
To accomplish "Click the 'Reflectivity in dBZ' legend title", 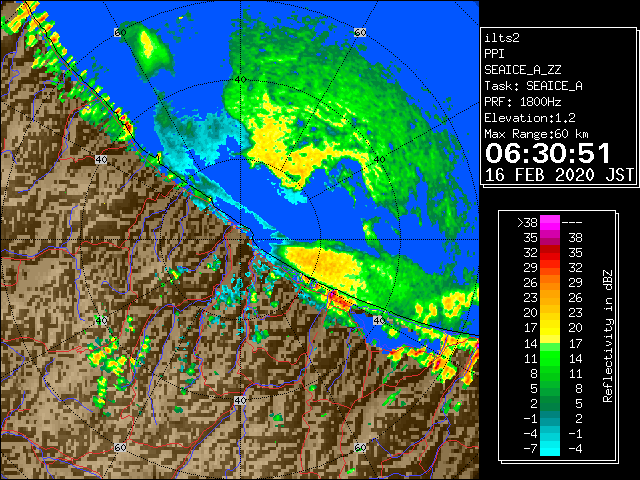I will (x=607, y=336).
